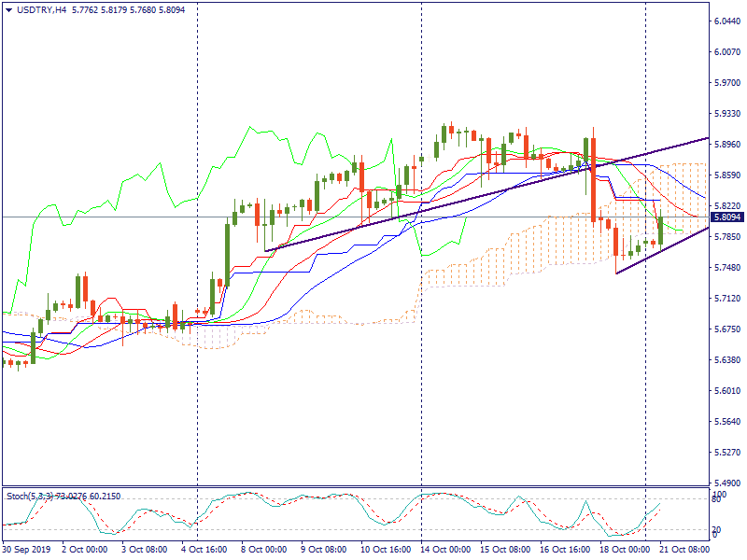The width and height of the screenshot is (747, 560).
Task: Click the 10 Oct 16:00 time label
Action: [x=387, y=551]
